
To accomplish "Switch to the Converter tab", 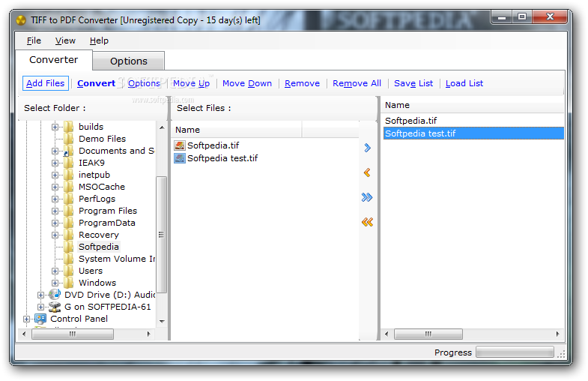I will click(x=54, y=60).
